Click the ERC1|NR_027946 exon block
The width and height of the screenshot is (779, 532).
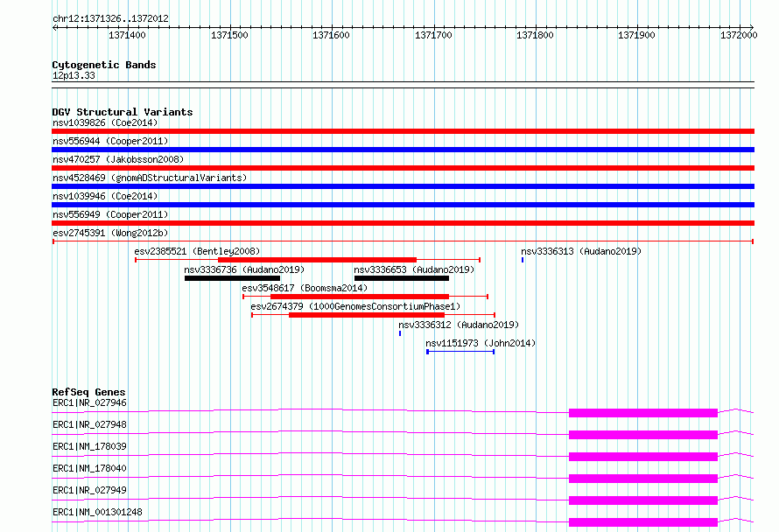642,413
